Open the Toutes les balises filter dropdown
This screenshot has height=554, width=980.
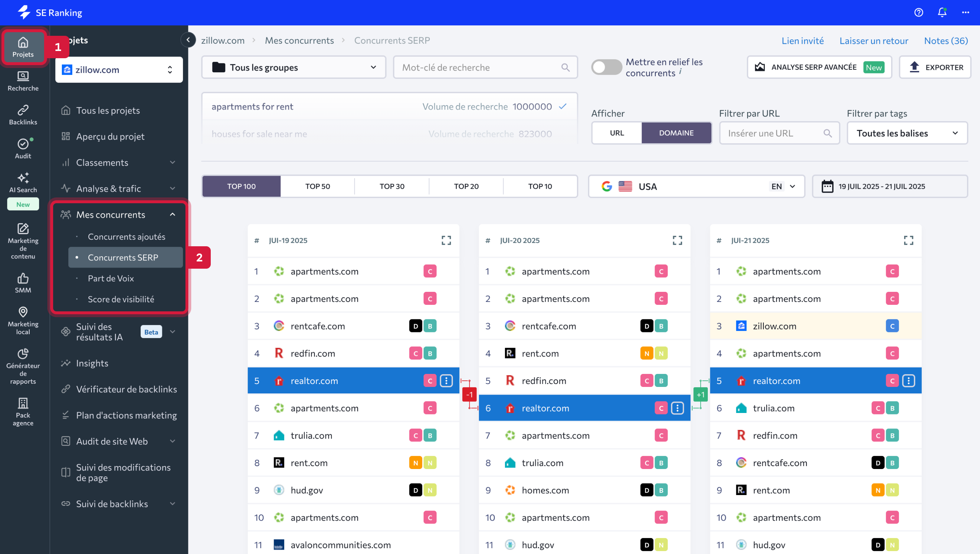(907, 133)
